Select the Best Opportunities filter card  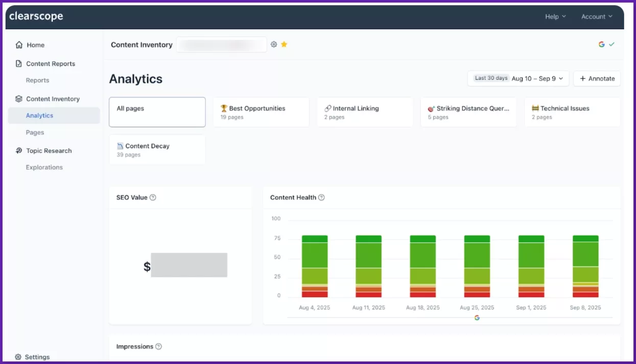point(261,112)
